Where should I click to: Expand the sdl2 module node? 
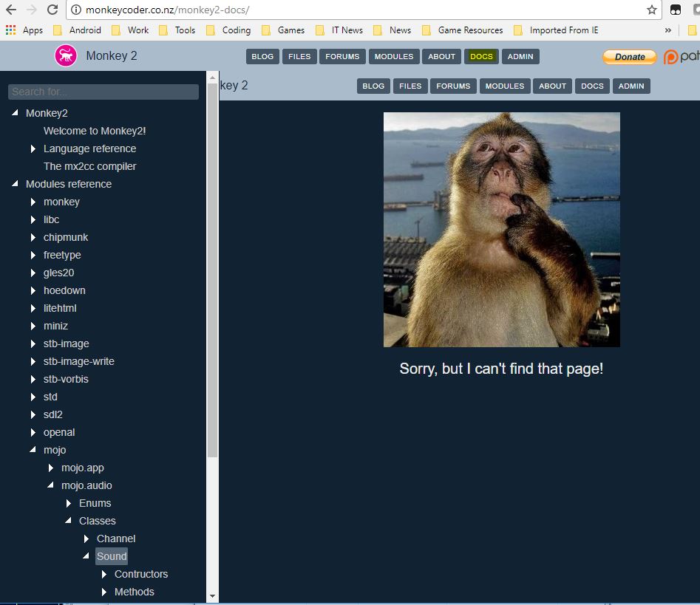(x=33, y=414)
